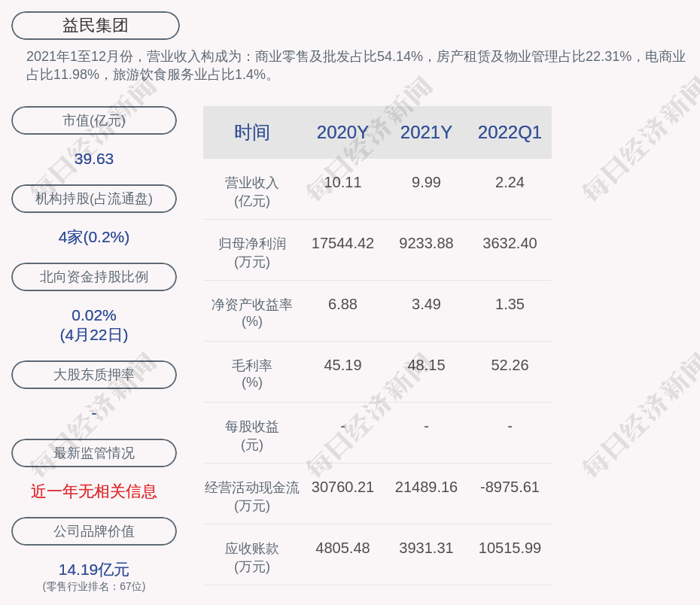Click the 14.19亿元 brand value
The height and width of the screenshot is (605, 700).
(94, 570)
